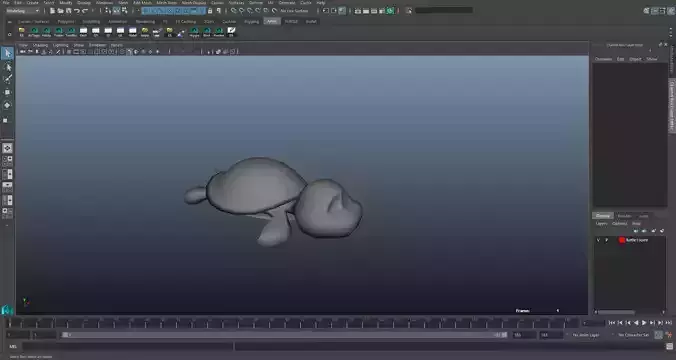Play animation forwards

point(644,322)
